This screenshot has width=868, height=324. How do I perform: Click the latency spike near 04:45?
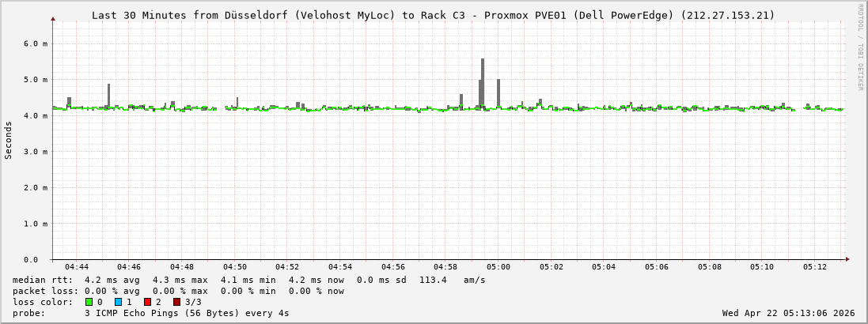108,95
